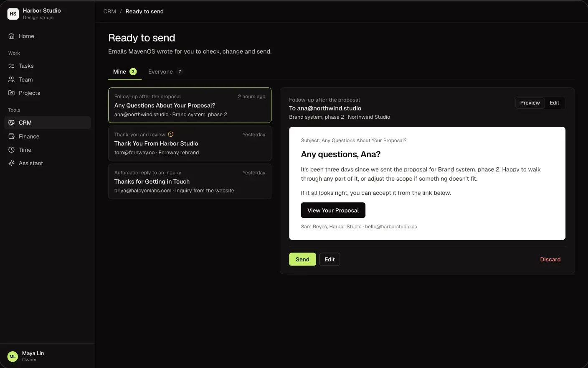The height and width of the screenshot is (368, 588).
Task: Click the Team people icon
Action: click(12, 79)
